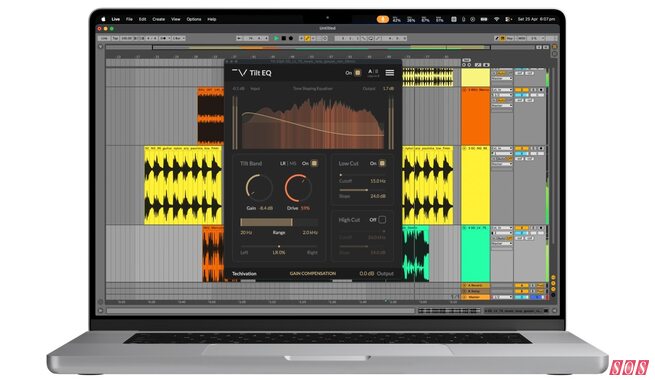
Task: Fold the yellow track with its triangle
Action: point(465,148)
